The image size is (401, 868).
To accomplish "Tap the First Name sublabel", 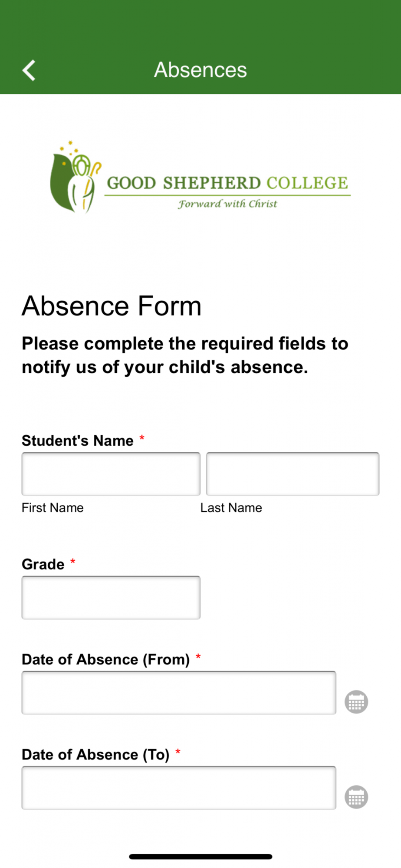I will coord(53,508).
